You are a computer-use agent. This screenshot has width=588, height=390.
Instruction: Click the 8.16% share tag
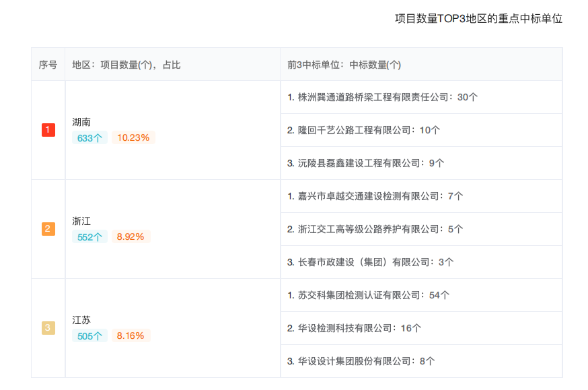[130, 336]
